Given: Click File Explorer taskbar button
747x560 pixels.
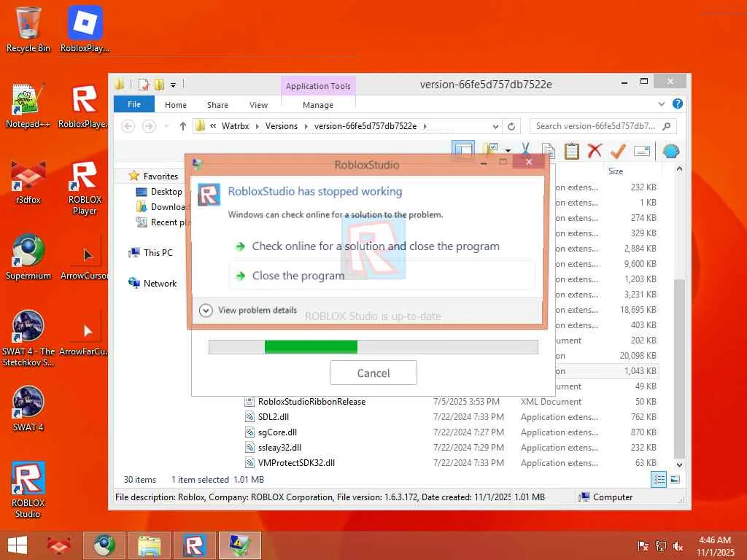Looking at the screenshot, I should click(x=149, y=545).
